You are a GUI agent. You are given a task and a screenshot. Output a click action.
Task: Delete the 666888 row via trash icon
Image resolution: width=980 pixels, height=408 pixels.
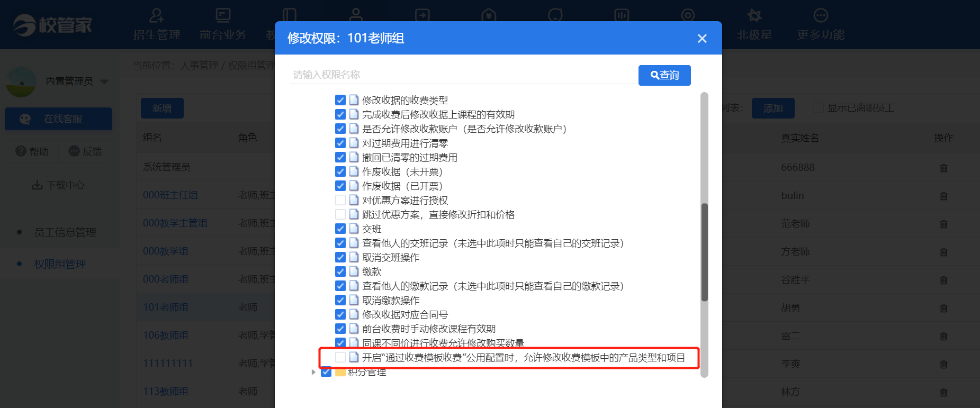click(943, 168)
